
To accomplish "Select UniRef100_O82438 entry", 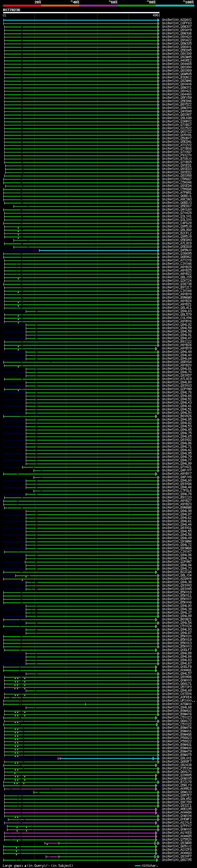I will click(177, 765).
